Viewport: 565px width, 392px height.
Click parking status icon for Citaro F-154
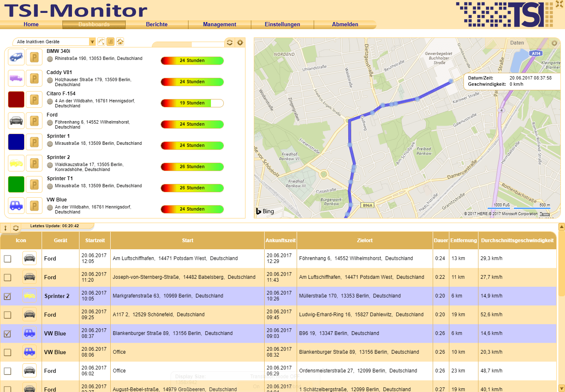tap(34, 99)
